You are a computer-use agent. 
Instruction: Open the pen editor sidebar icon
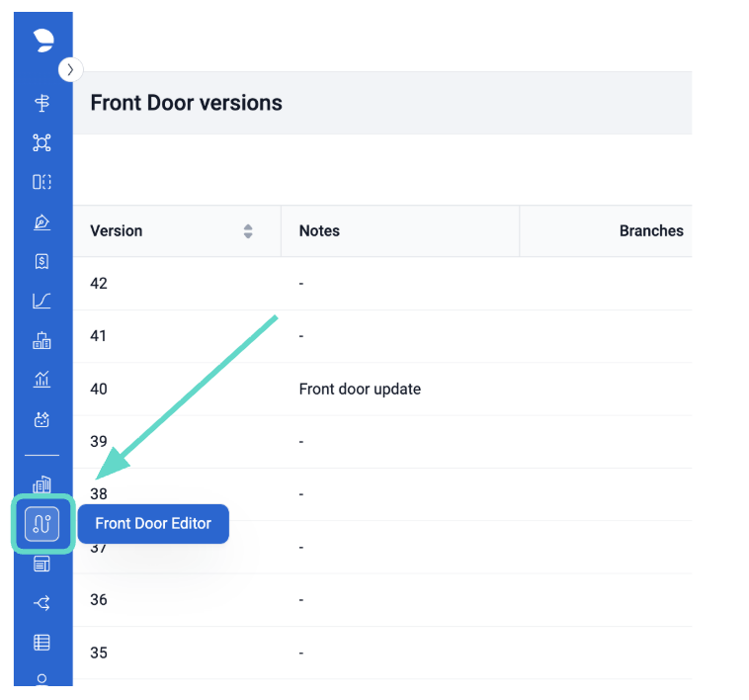pyautogui.click(x=42, y=222)
